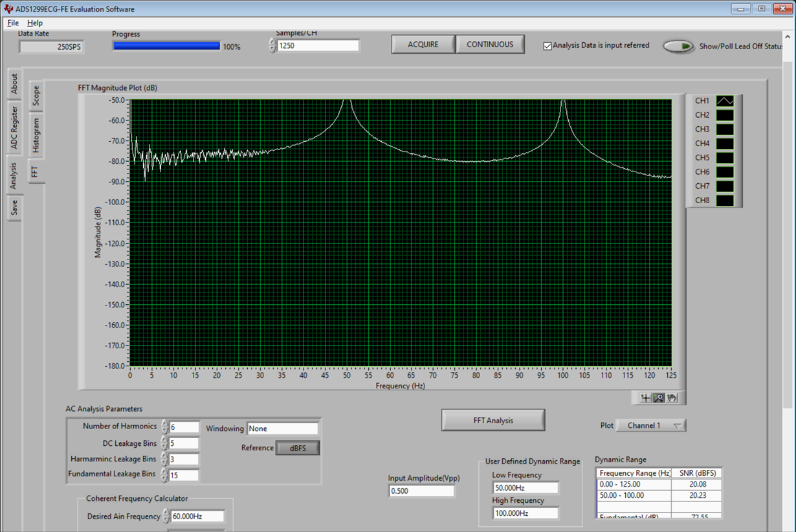Click the CH2 plot legend icon

725,115
